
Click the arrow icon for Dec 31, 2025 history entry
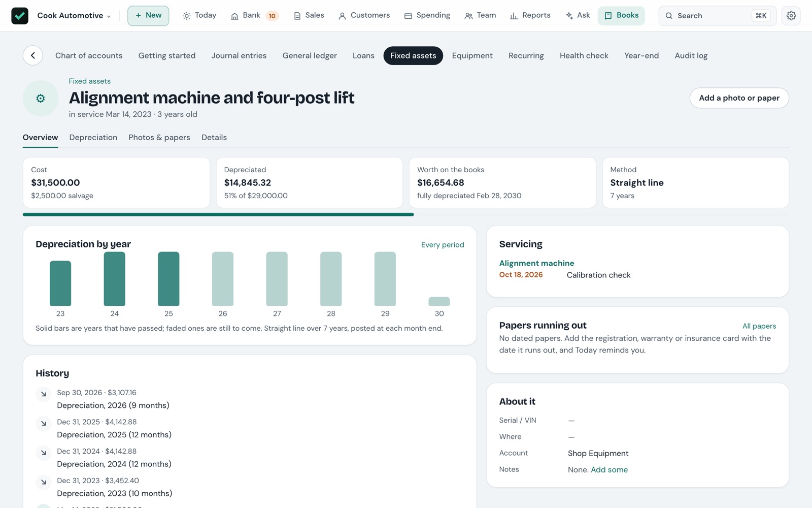[44, 423]
